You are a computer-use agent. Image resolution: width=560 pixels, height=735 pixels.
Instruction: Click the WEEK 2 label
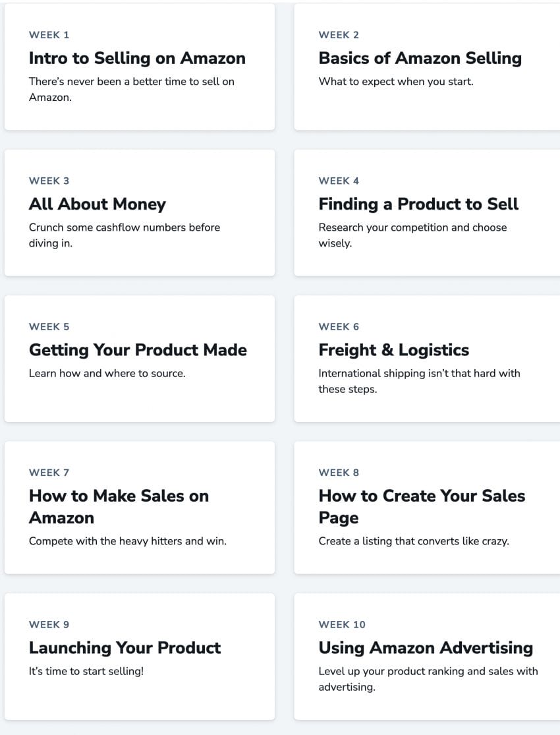[339, 35]
